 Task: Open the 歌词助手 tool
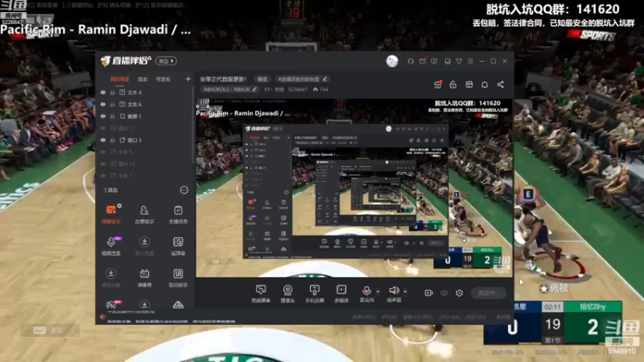point(178,278)
